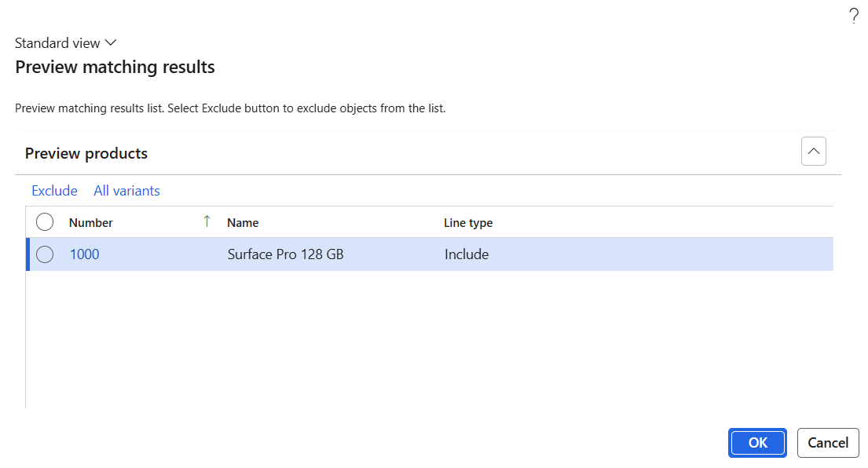The image size is (868, 468).
Task: Open the Standard view dropdown
Action: [x=65, y=43]
